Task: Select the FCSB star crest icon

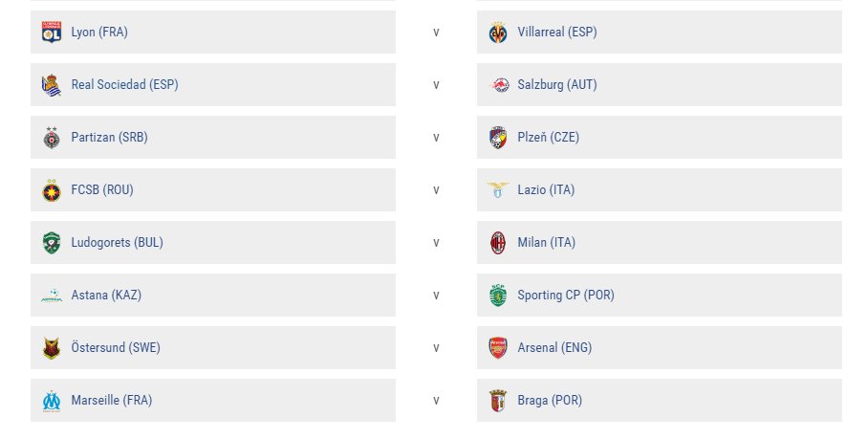Action: (52, 190)
